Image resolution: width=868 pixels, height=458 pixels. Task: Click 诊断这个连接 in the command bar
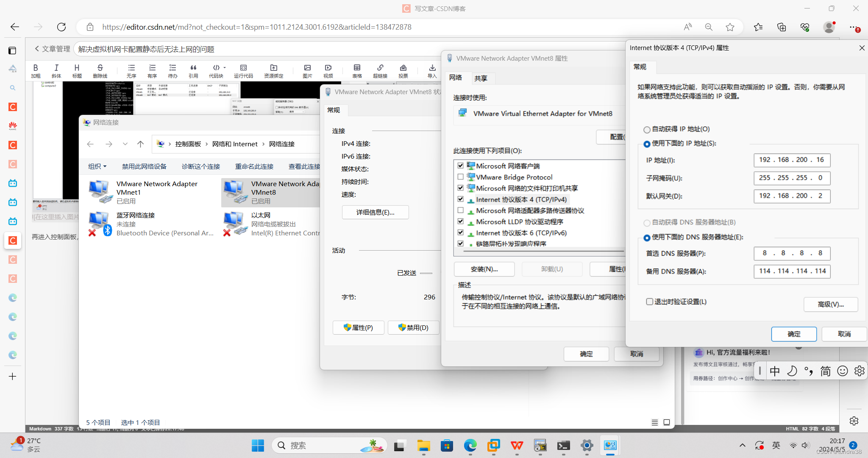click(x=201, y=167)
